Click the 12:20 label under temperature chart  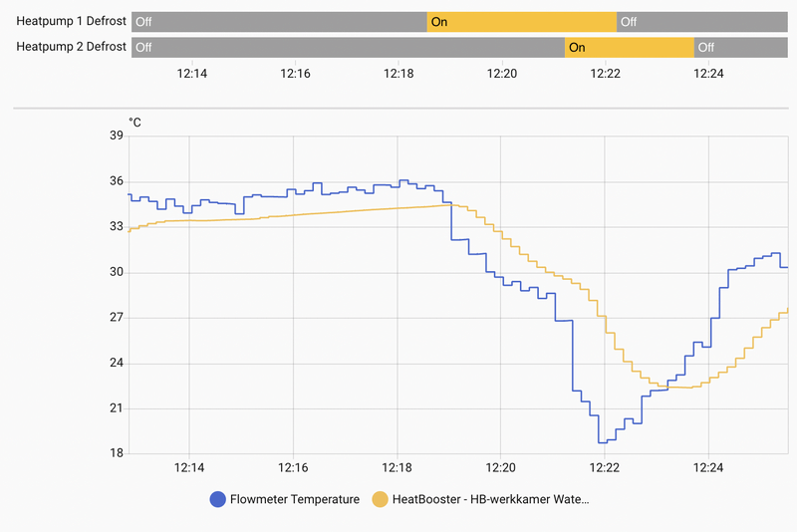coord(501,467)
